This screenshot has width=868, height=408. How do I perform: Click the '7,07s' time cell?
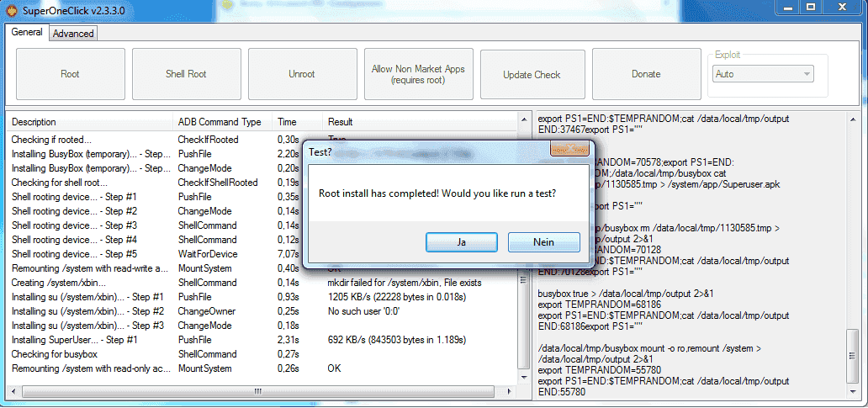click(288, 255)
